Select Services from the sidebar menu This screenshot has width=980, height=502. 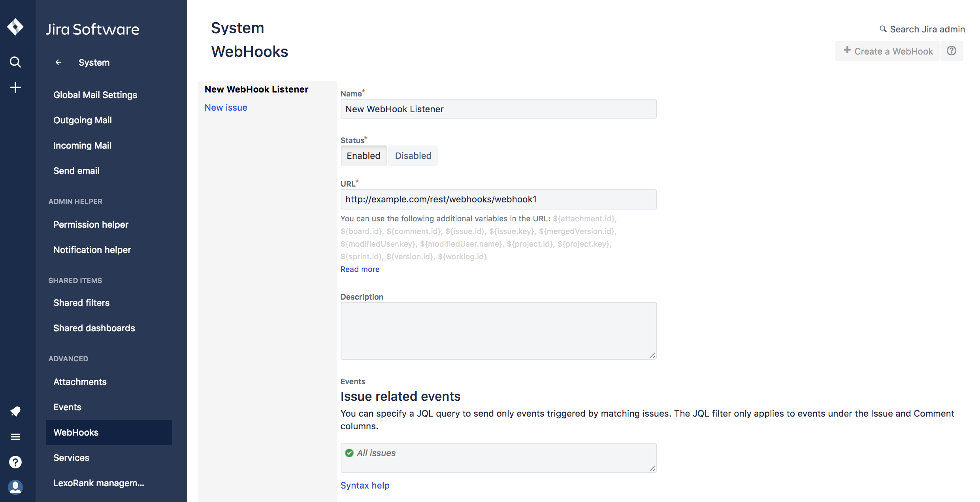click(x=71, y=457)
